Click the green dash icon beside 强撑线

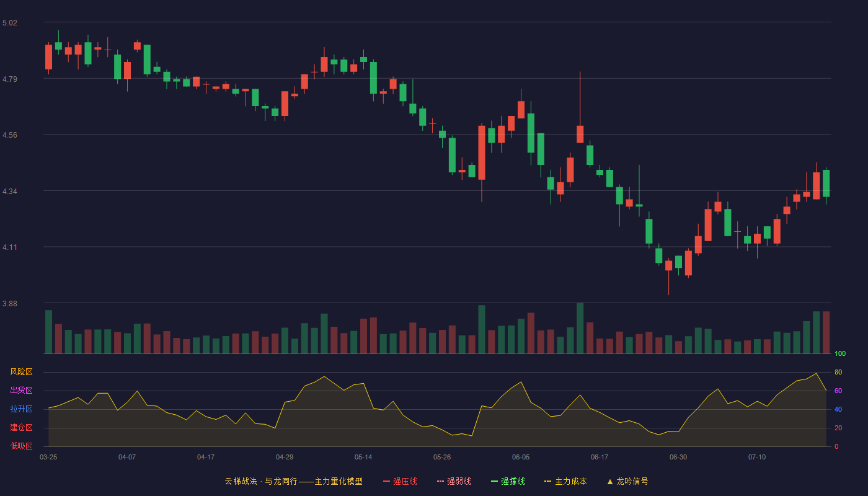[x=495, y=481]
